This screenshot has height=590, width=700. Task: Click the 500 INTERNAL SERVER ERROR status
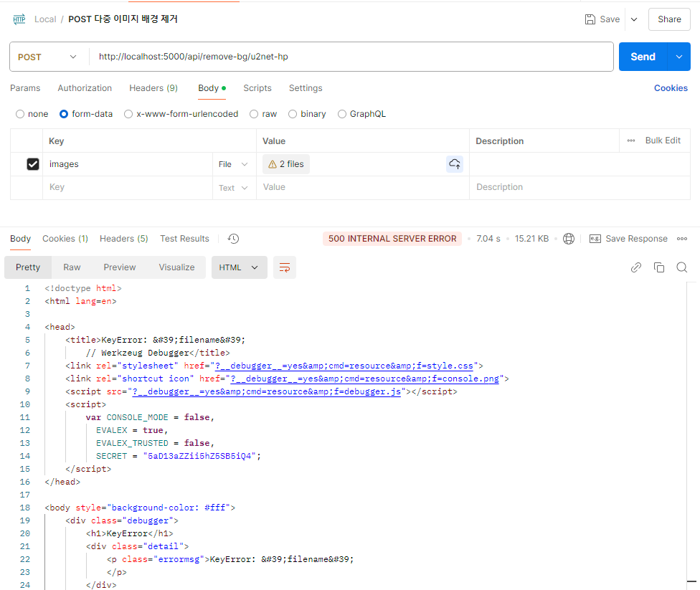coord(392,239)
